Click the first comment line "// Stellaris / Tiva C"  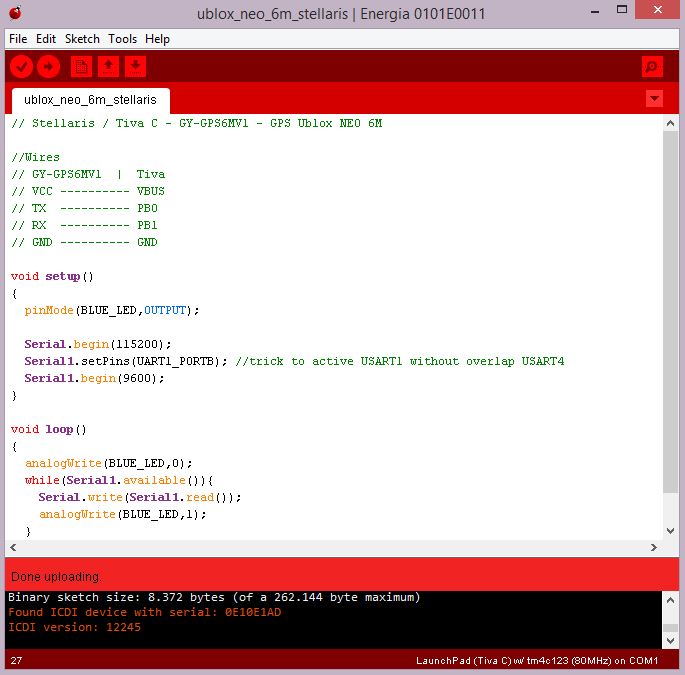(x=197, y=123)
